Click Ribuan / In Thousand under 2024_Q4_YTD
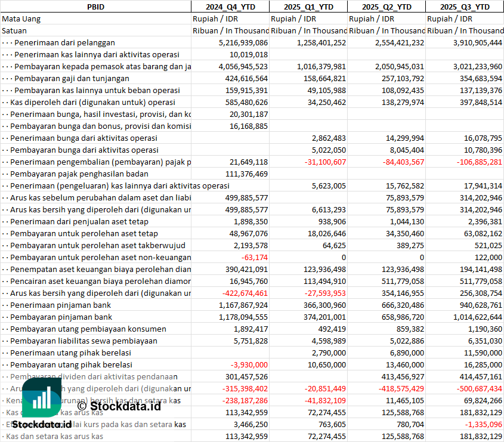The image size is (504, 442). (230, 31)
